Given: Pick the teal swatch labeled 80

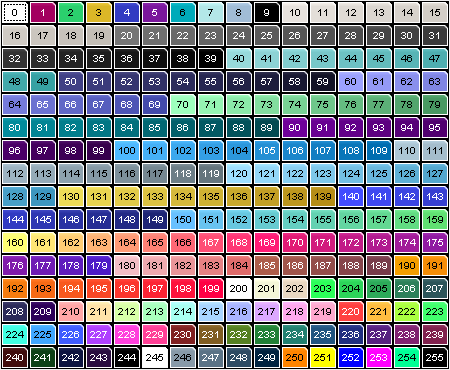Looking at the screenshot, I should tap(14, 127).
